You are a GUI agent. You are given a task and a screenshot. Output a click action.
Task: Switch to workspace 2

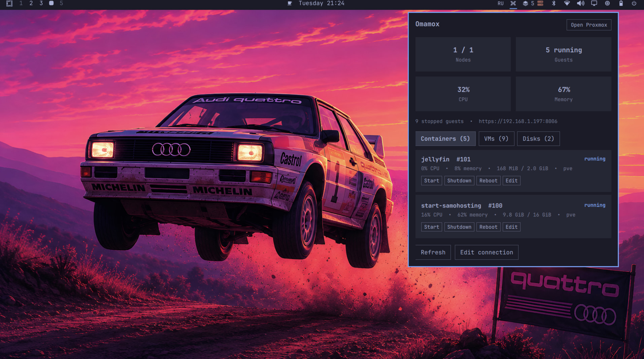(31, 3)
